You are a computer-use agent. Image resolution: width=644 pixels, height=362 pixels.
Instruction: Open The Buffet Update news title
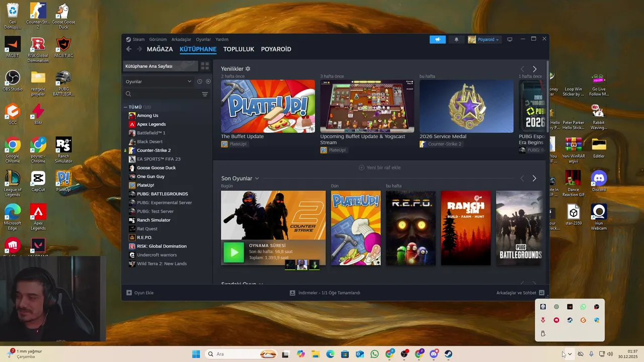pos(242,136)
